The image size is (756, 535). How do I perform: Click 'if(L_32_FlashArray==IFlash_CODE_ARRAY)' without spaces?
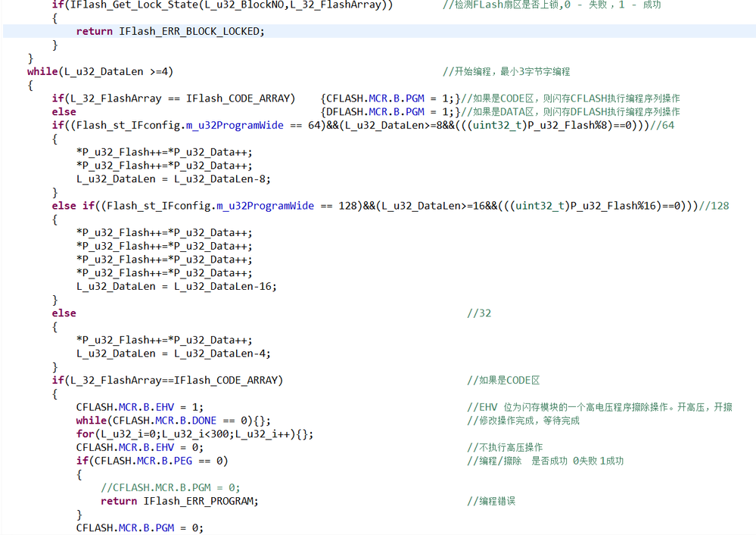167,381
